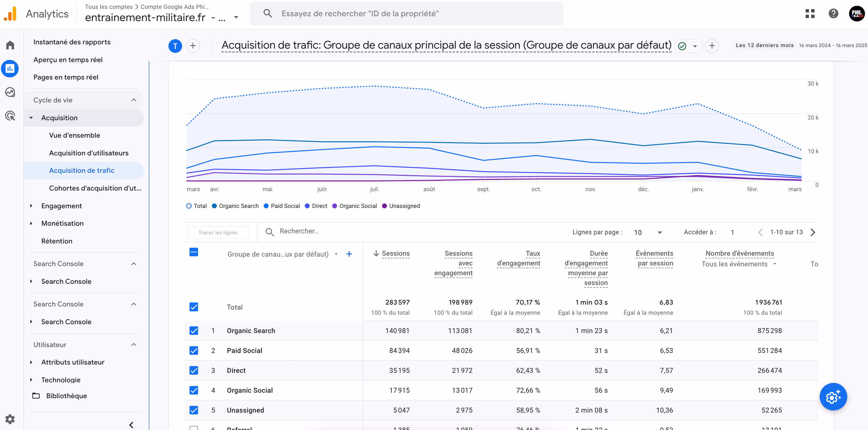Open Admin settings gear icon
Image resolution: width=868 pixels, height=430 pixels.
(x=10, y=419)
